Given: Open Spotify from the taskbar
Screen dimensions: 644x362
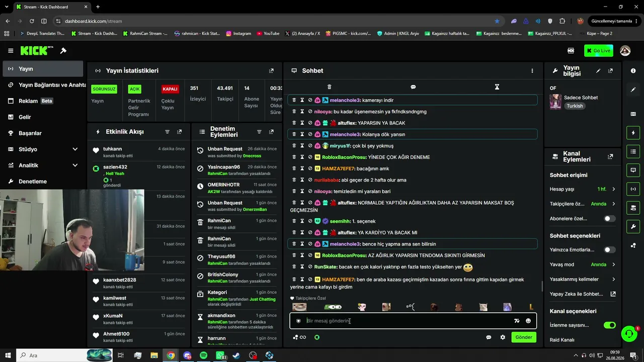Looking at the screenshot, I should coord(203,355).
